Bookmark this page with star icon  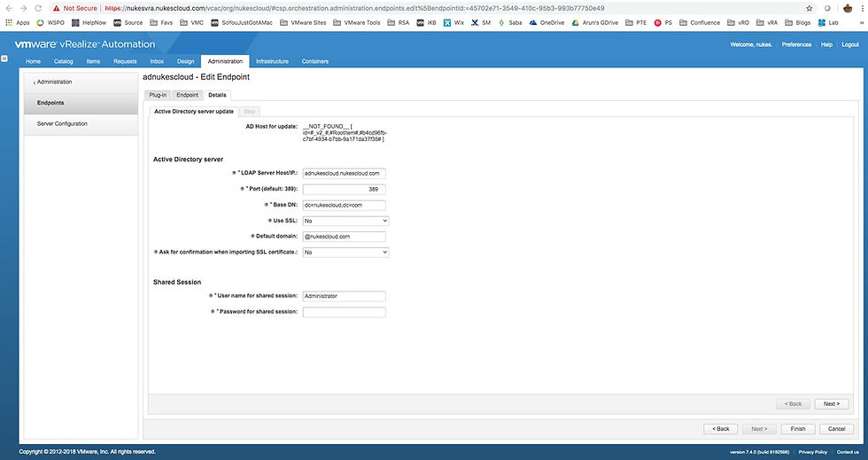(x=810, y=8)
